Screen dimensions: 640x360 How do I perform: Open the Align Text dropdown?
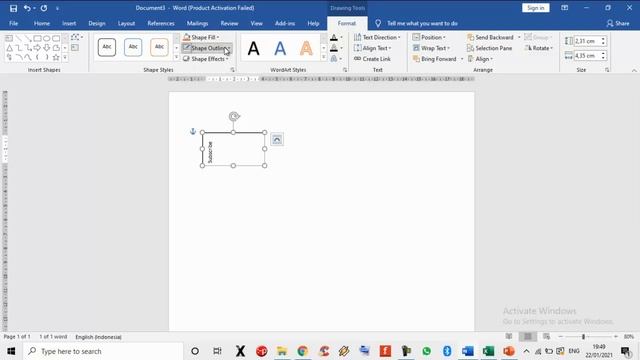373,48
